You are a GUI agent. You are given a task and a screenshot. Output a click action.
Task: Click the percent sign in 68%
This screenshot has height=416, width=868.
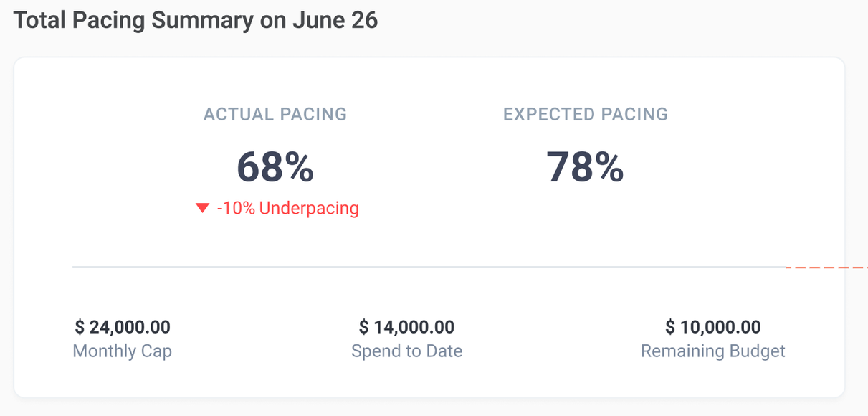pos(298,167)
